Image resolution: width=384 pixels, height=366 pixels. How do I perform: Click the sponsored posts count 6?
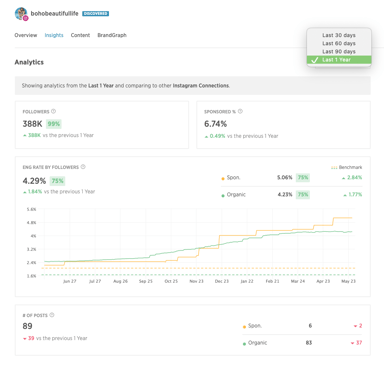[x=310, y=326]
